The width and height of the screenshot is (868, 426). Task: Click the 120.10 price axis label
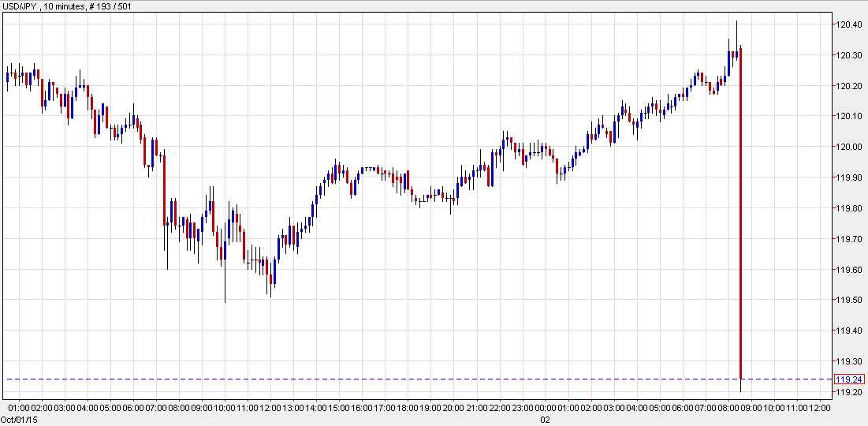point(850,116)
